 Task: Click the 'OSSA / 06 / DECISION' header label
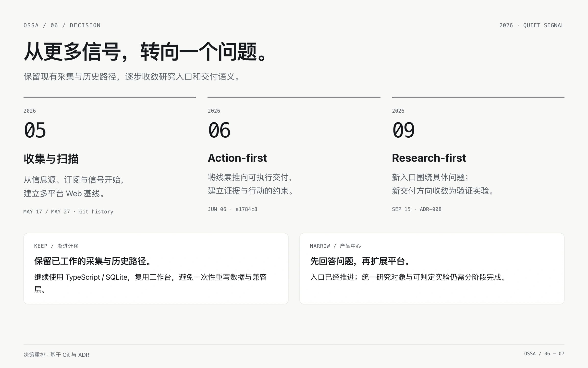point(62,25)
